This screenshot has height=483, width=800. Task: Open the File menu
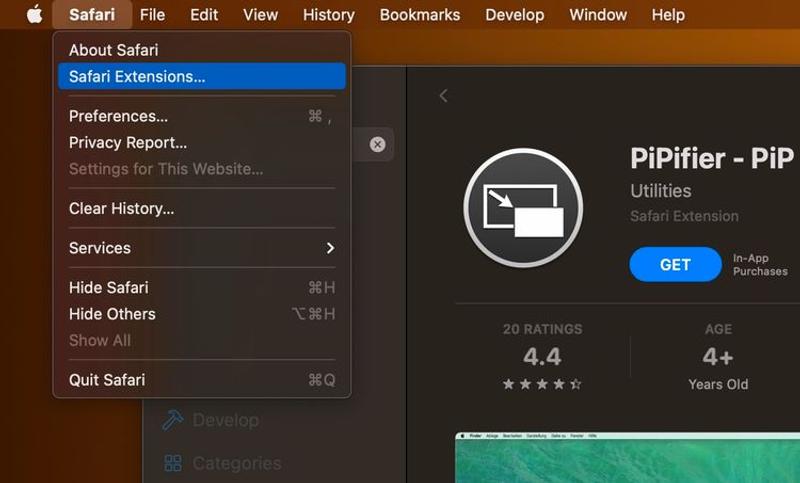click(x=152, y=15)
